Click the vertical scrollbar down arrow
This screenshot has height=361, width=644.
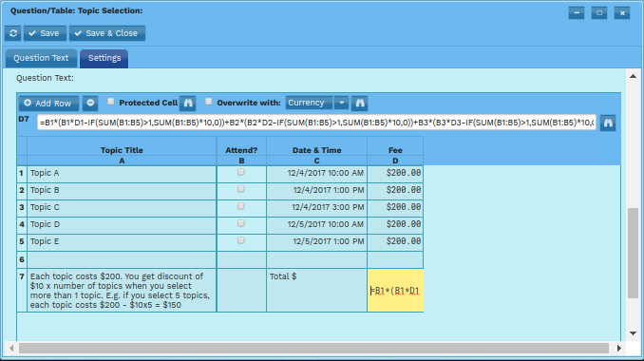coord(633,333)
